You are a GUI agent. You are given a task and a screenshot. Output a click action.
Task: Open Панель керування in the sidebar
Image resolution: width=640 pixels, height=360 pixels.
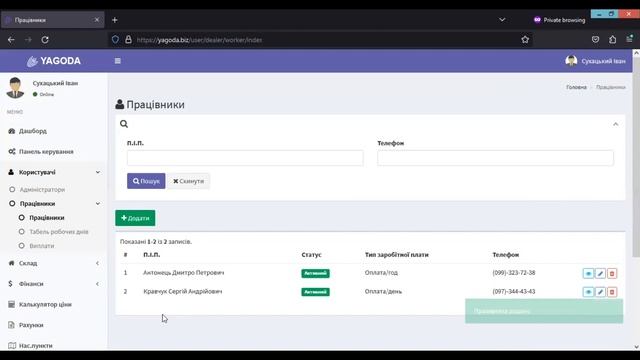tap(46, 151)
